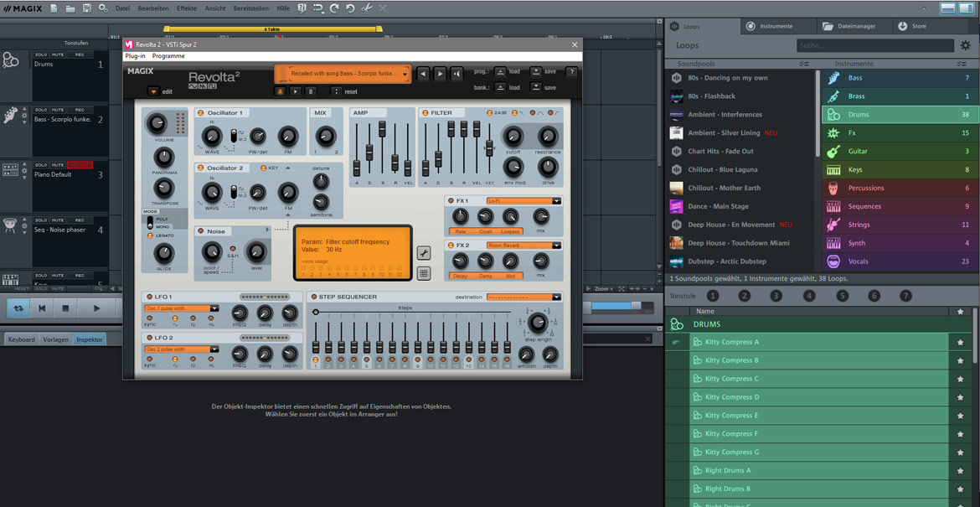Viewport: 980px width, 507px height.
Task: Open the Revolta 2 preset name dropdown
Action: click(405, 74)
